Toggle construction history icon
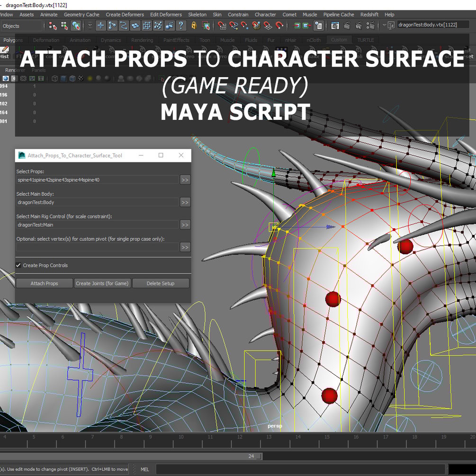The image size is (476, 476). click(318, 26)
